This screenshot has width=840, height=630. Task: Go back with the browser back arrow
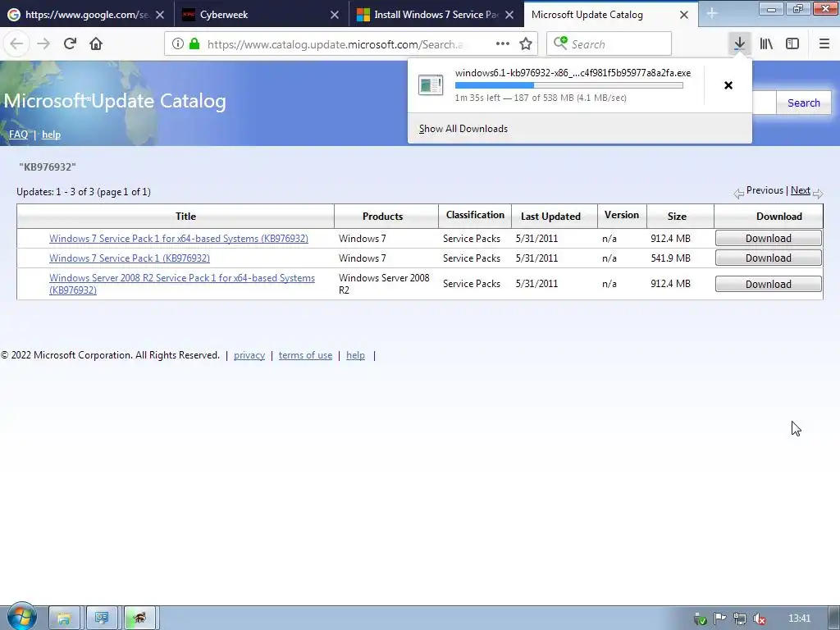(16, 44)
